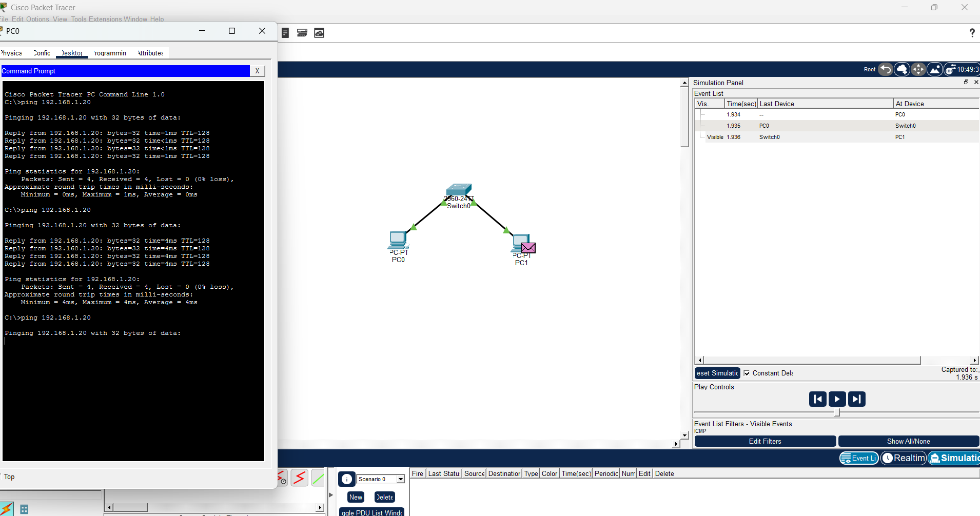Image resolution: width=980 pixels, height=516 pixels.
Task: Click the Show All/None button
Action: [x=908, y=441]
